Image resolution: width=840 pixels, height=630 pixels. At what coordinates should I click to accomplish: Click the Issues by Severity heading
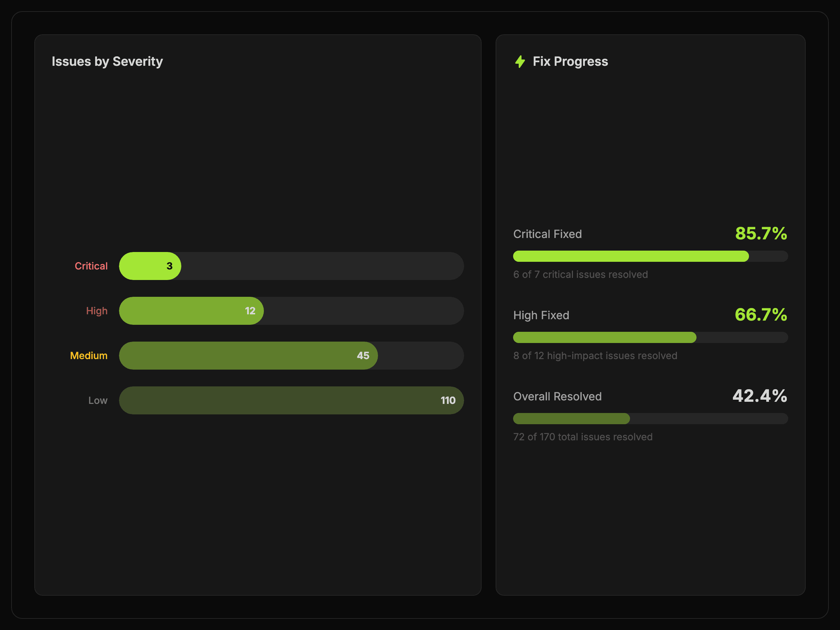tap(107, 62)
